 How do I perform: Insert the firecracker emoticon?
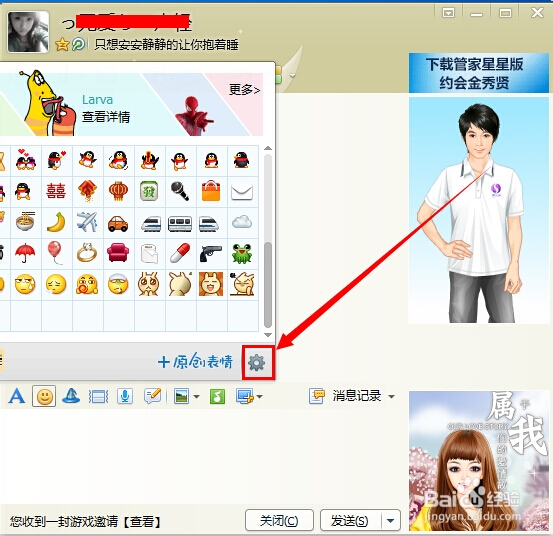87,191
